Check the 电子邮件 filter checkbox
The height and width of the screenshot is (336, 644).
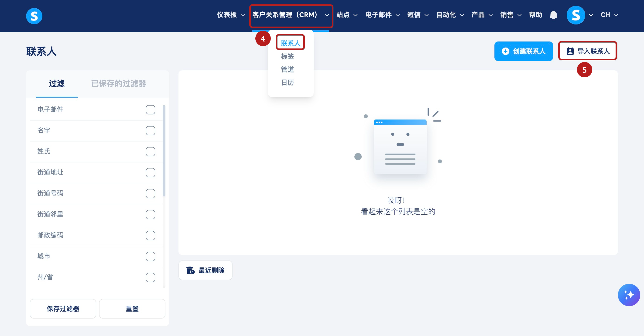pos(150,110)
